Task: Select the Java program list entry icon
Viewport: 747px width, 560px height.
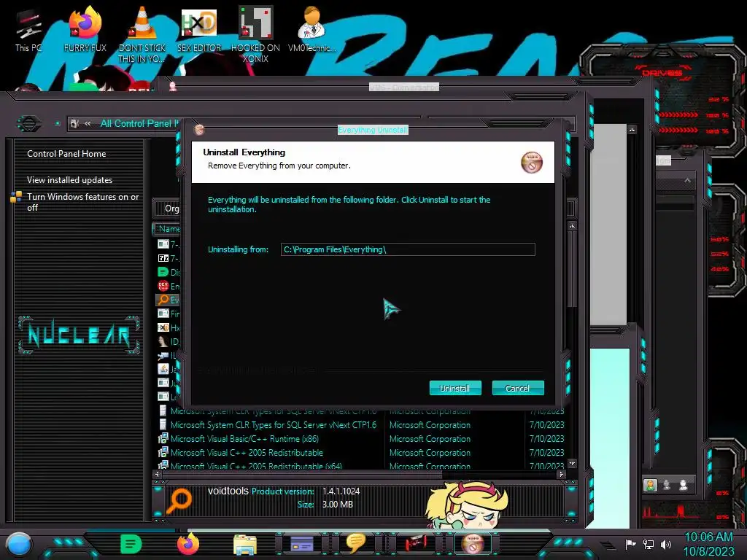Action: tap(163, 369)
